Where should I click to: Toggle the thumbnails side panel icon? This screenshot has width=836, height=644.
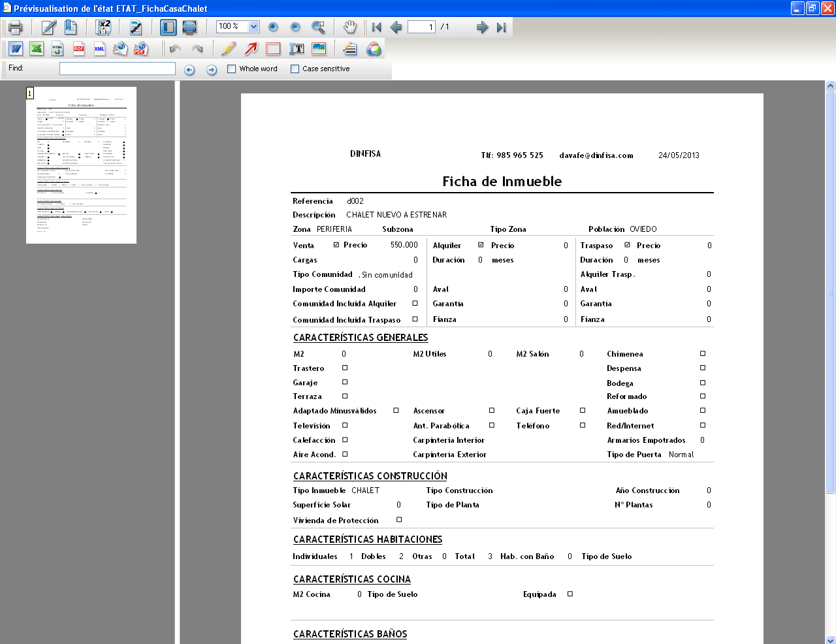[168, 27]
